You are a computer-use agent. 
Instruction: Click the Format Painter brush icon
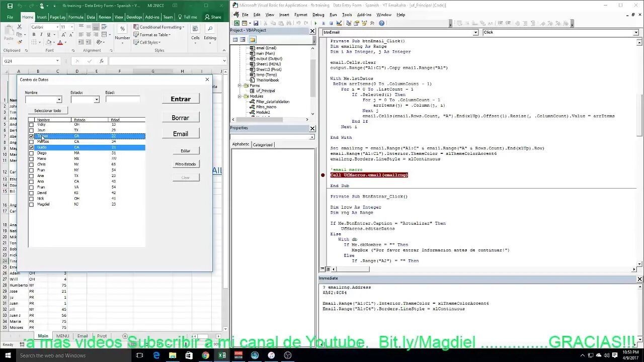click(x=20, y=42)
